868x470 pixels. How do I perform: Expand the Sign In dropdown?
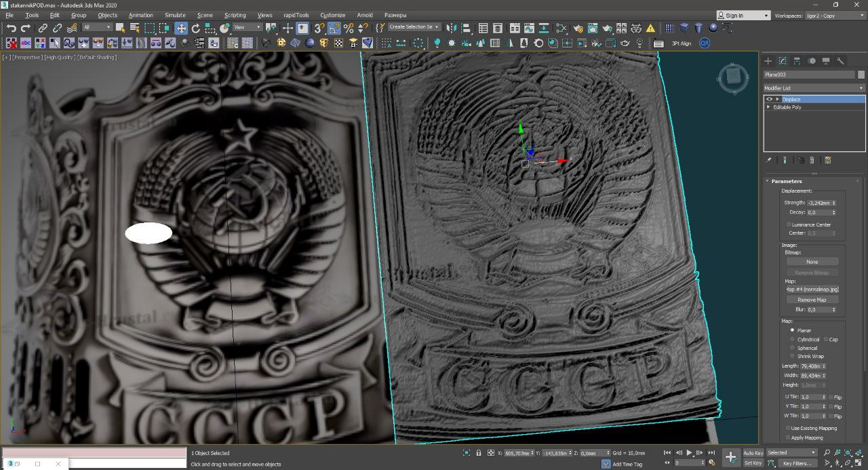click(767, 16)
